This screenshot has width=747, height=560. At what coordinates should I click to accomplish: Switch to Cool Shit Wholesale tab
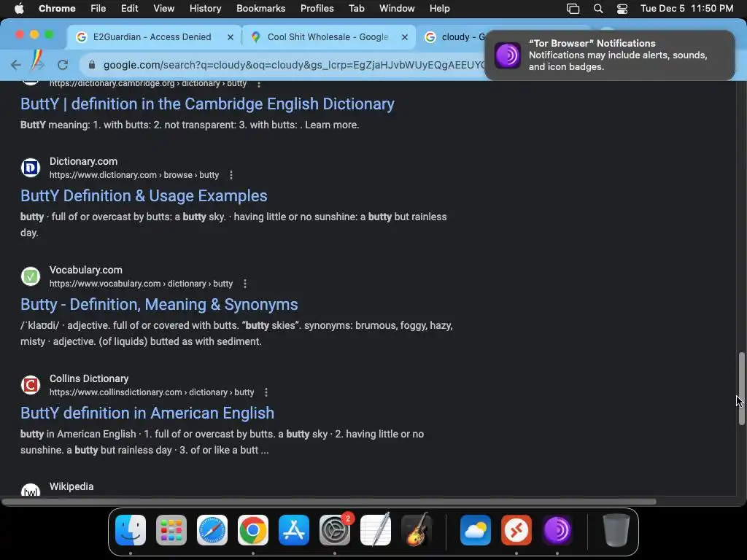pyautogui.click(x=329, y=36)
